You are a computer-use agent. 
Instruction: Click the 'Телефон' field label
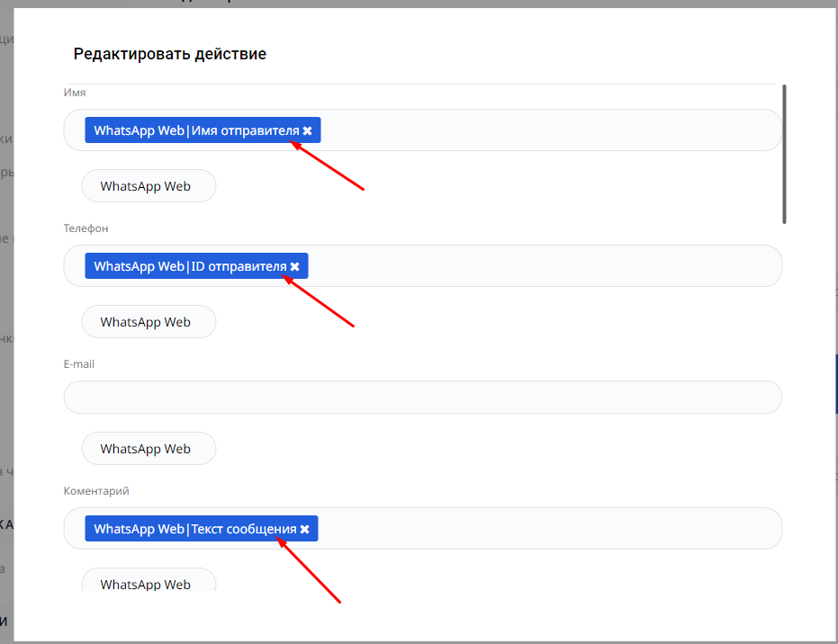pos(86,228)
